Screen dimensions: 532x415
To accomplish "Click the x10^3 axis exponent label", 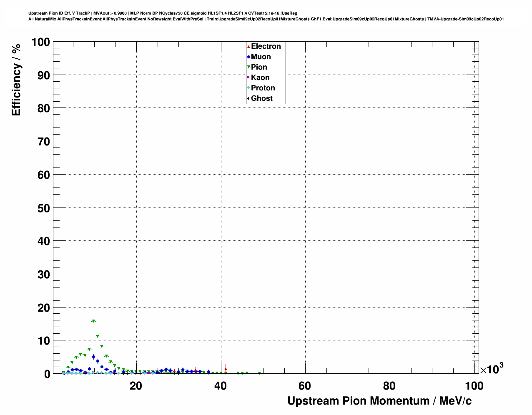I will point(492,369).
